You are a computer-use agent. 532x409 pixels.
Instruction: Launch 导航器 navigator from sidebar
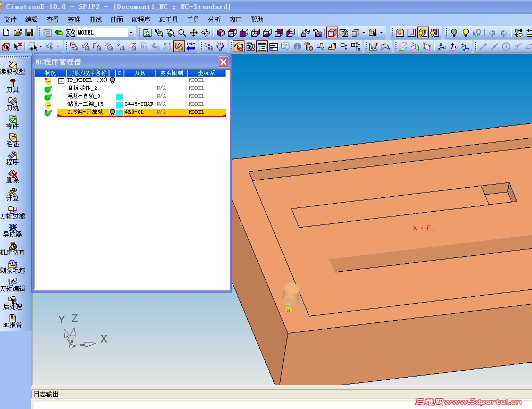pyautogui.click(x=13, y=231)
